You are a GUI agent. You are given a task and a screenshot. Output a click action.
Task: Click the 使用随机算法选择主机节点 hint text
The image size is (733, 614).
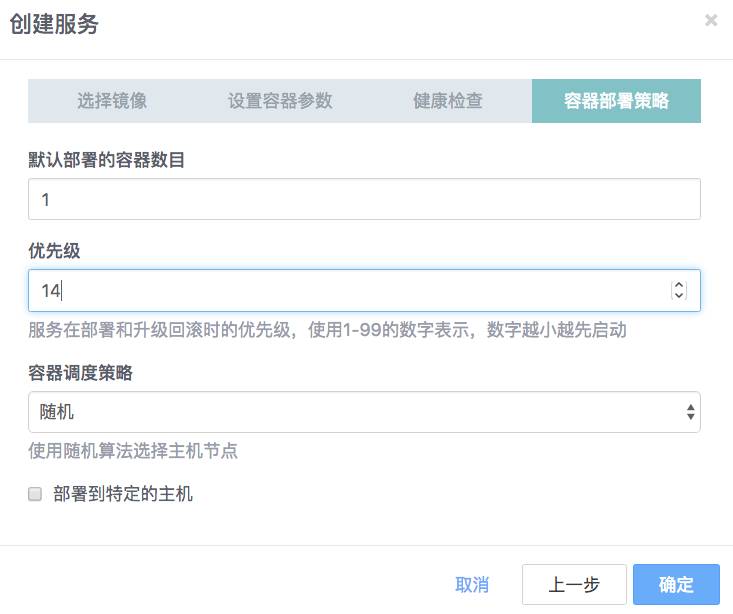click(133, 451)
